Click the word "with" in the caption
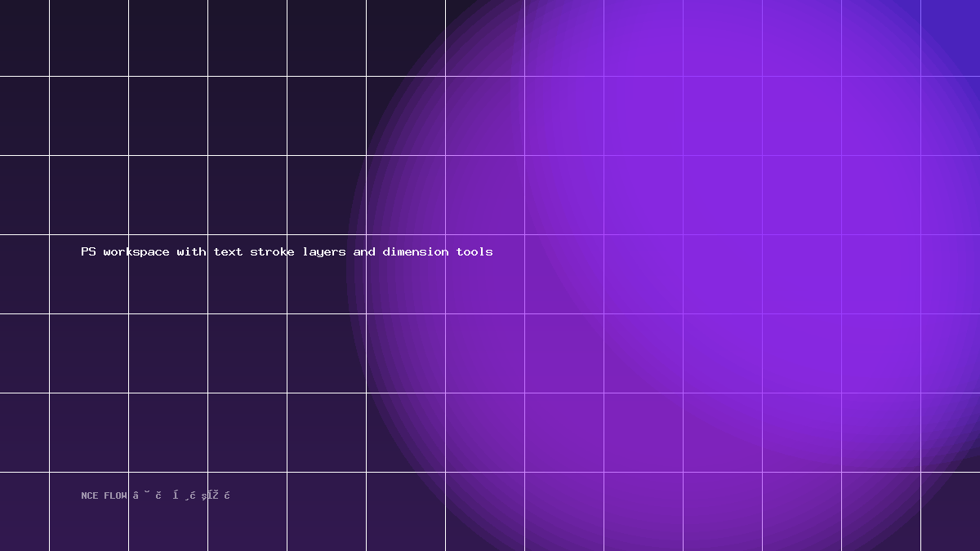The height and width of the screenshot is (551, 980). (192, 251)
